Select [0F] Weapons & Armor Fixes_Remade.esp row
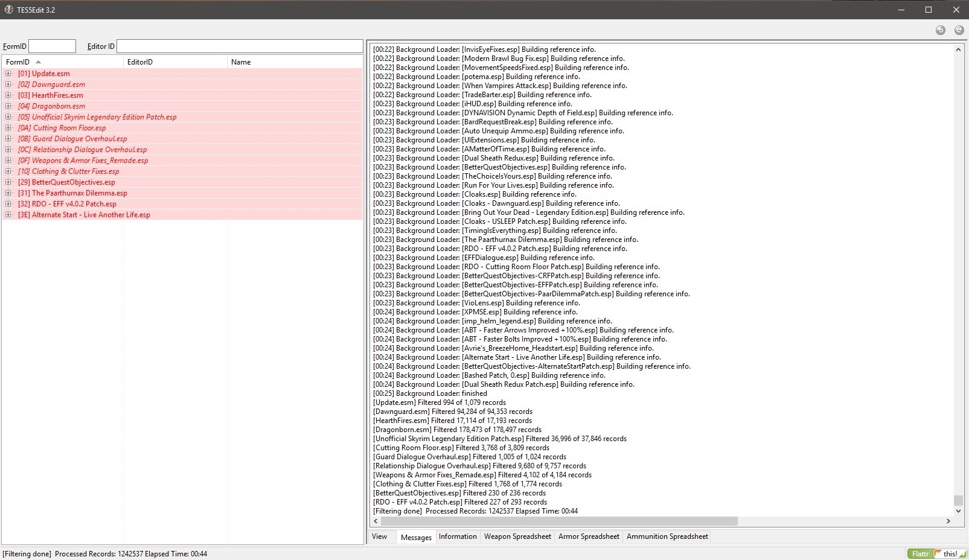Viewport: 969px width, 560px height. [x=182, y=161]
